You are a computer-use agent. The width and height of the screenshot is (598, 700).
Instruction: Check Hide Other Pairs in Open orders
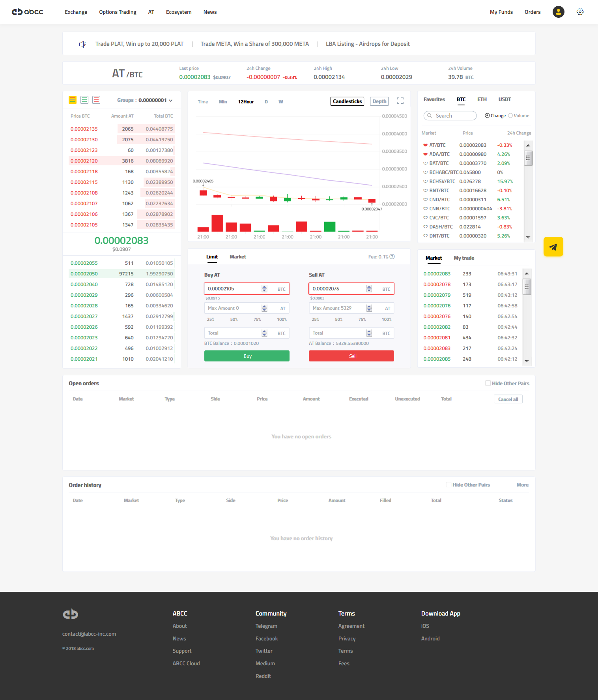point(488,383)
